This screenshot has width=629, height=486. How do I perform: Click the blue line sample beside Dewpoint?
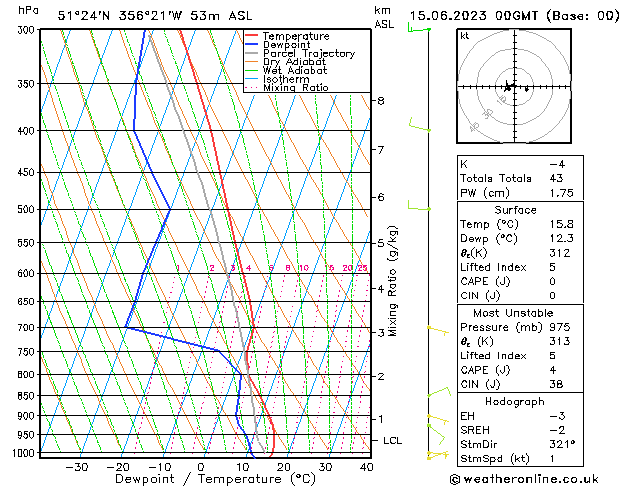(x=252, y=45)
